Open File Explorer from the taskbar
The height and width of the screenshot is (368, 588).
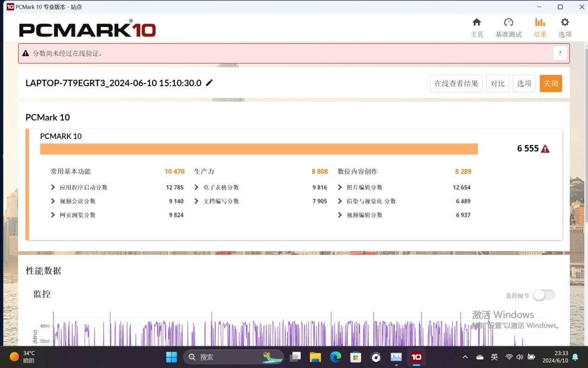[316, 357]
